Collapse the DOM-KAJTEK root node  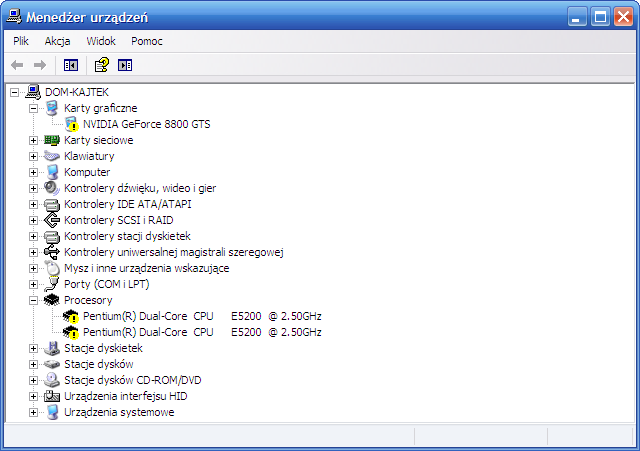[x=14, y=92]
